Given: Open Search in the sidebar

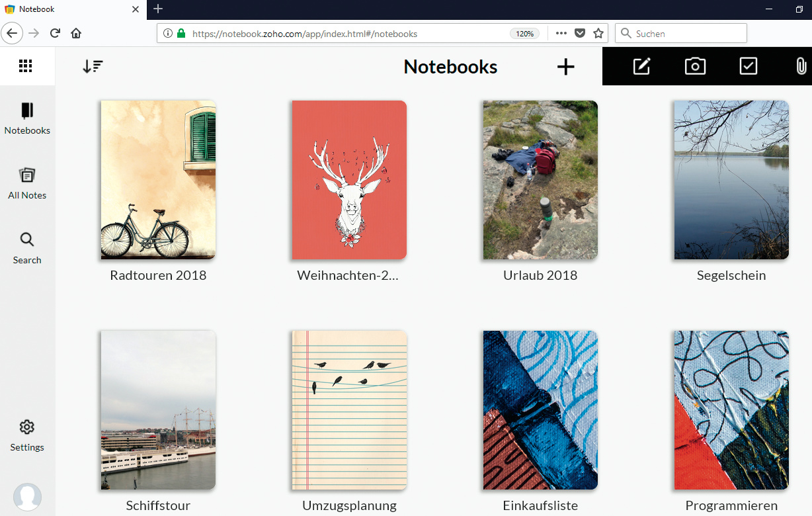Looking at the screenshot, I should coord(27,248).
